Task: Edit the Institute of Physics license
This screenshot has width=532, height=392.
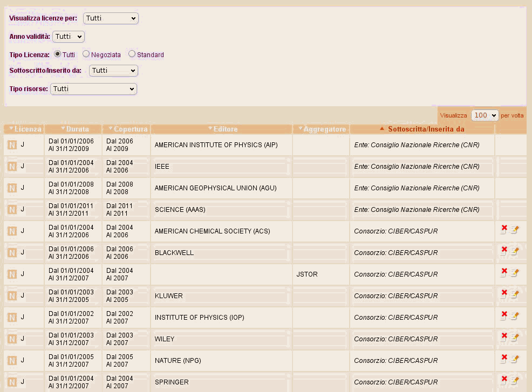Action: [515, 315]
